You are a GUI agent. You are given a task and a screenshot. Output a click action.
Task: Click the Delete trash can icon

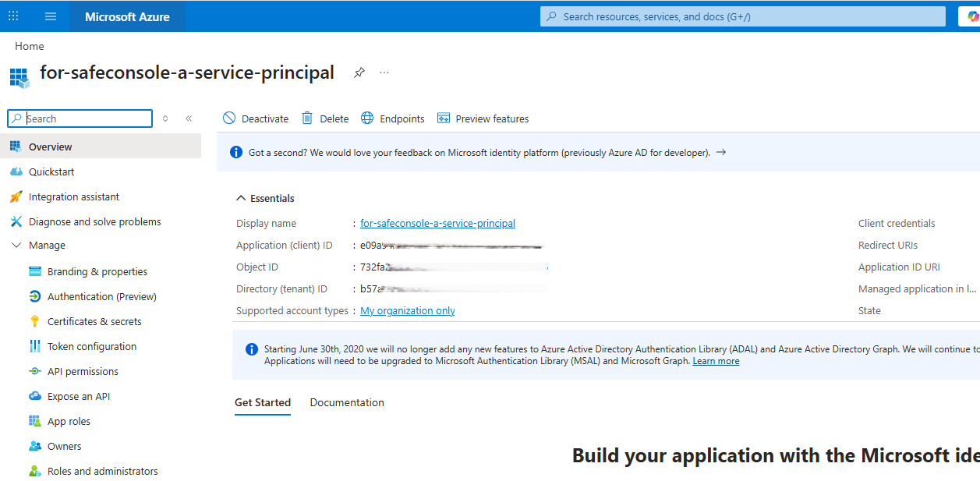307,118
